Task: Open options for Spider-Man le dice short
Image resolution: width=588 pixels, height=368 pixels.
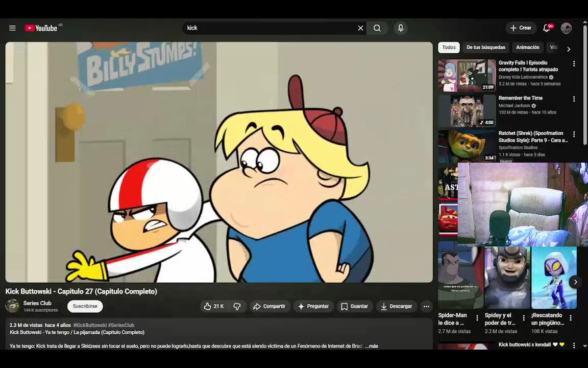Action: [477, 318]
